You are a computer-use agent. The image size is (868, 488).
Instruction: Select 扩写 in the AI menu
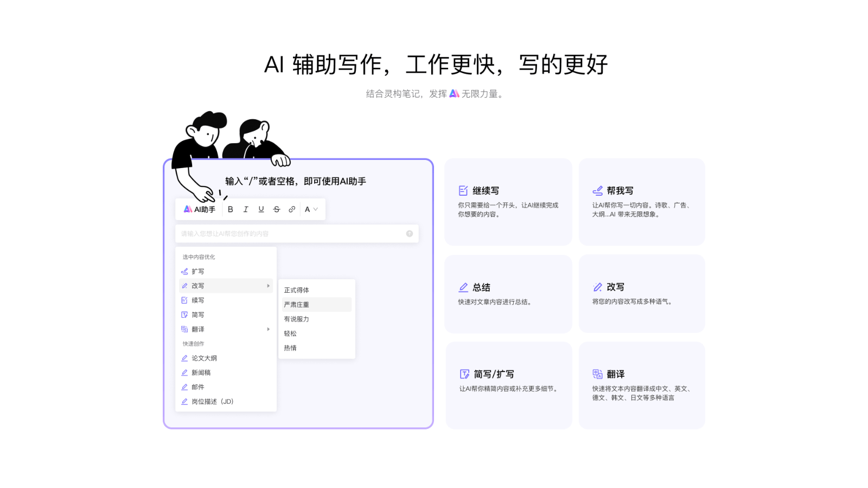click(197, 272)
